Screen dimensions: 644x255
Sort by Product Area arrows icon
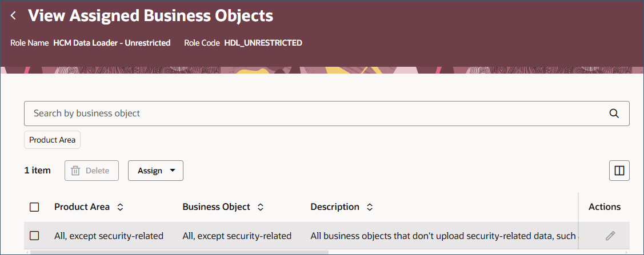pos(120,207)
